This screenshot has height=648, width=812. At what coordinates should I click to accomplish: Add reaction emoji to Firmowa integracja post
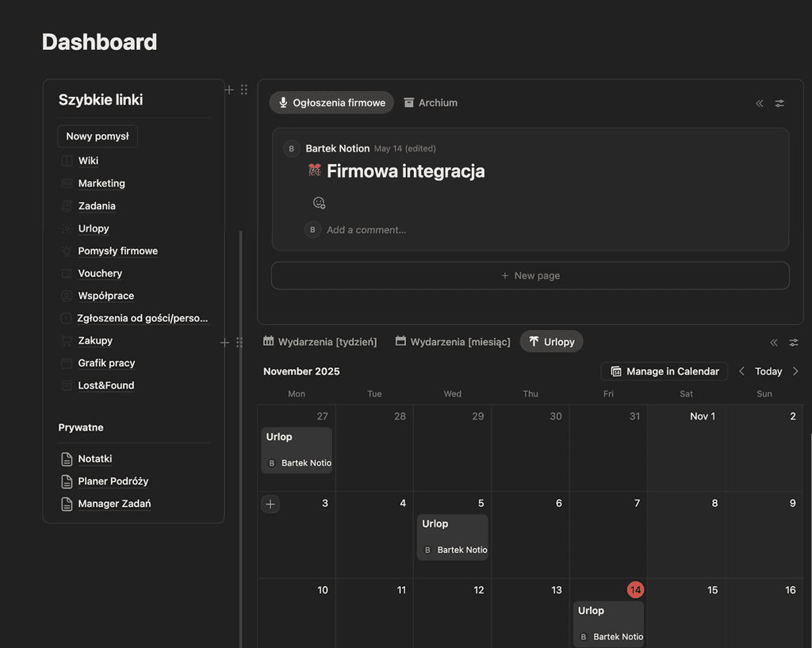point(319,202)
